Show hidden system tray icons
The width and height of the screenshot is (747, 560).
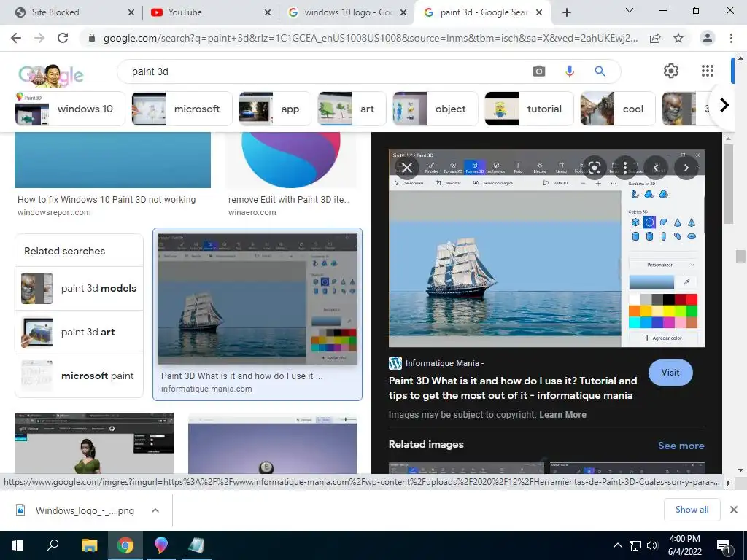point(617,545)
